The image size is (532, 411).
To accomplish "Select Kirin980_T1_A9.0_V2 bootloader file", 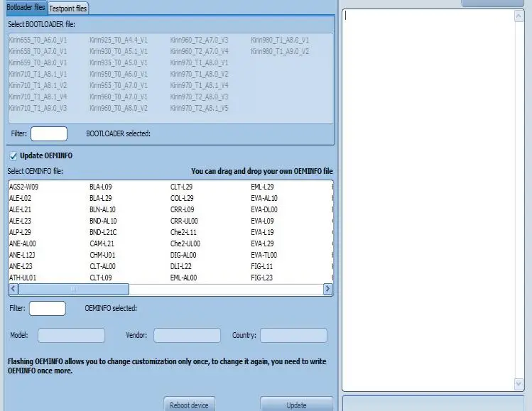I will click(x=280, y=52).
